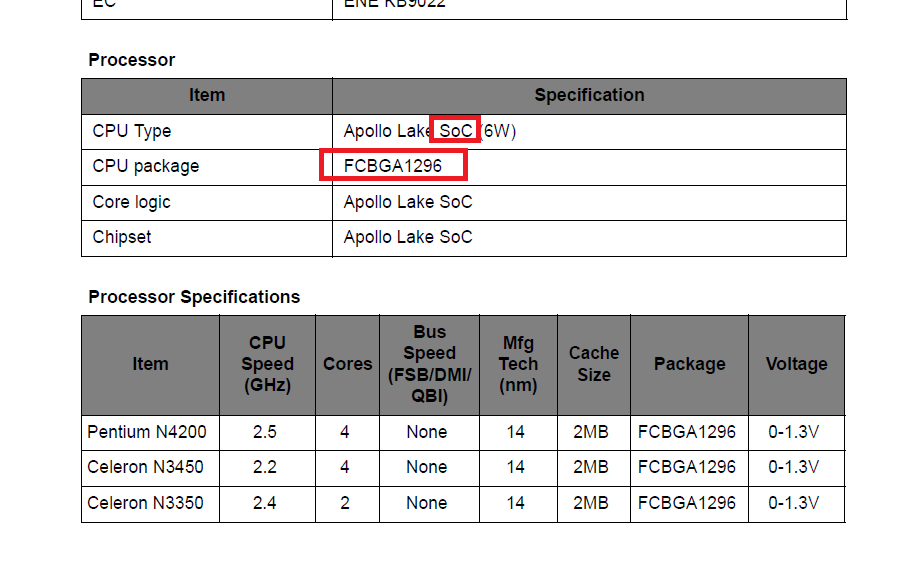The width and height of the screenshot is (909, 585).
Task: Click the 2.2 speed for Celeron N3450
Action: tap(264, 467)
